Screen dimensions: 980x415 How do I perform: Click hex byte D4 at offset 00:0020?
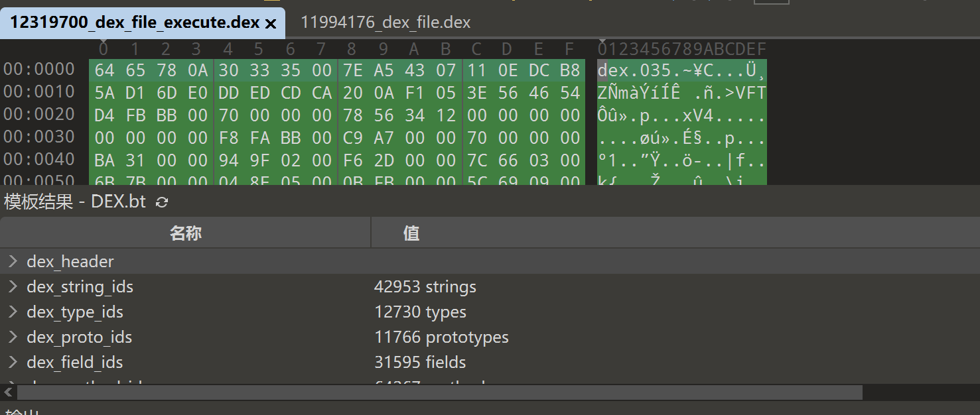pyautogui.click(x=104, y=115)
